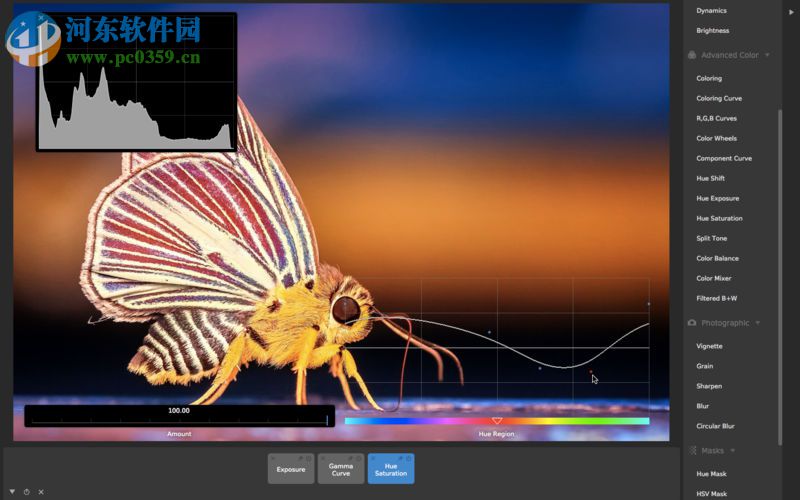Add the Sharpen filter
The image size is (800, 500).
(709, 386)
